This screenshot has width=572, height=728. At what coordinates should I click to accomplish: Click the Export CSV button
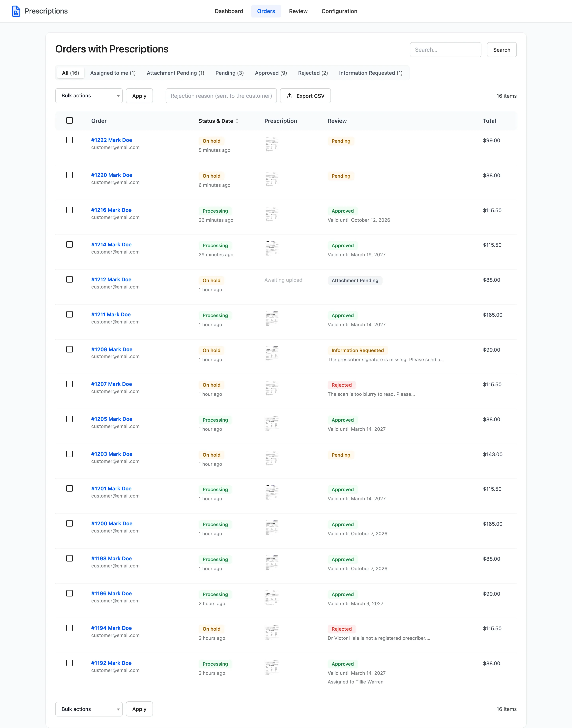[x=305, y=96]
